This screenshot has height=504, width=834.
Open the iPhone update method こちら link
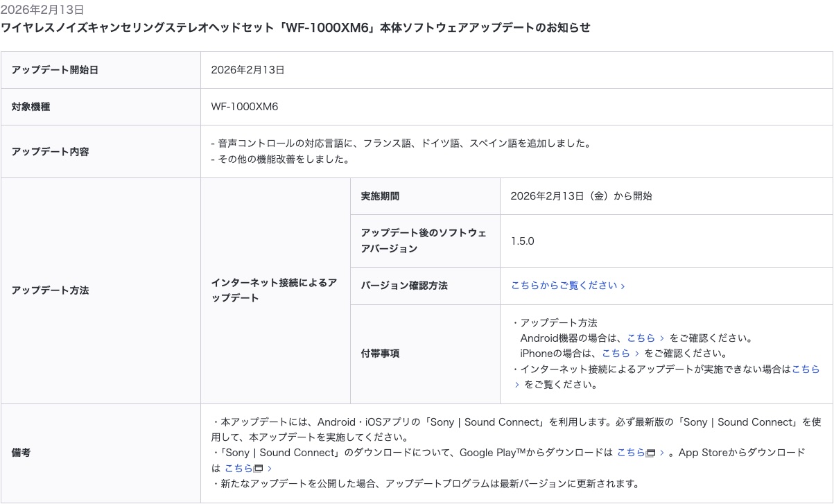tap(616, 354)
